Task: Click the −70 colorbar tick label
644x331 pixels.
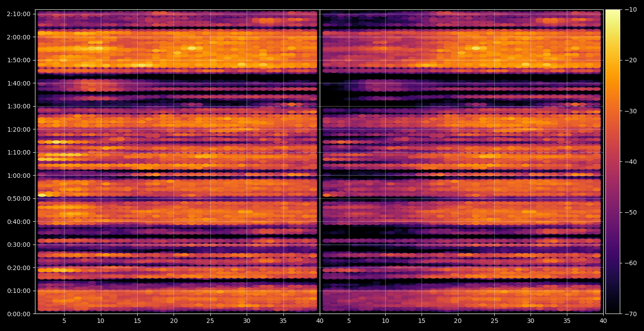Action: point(630,314)
